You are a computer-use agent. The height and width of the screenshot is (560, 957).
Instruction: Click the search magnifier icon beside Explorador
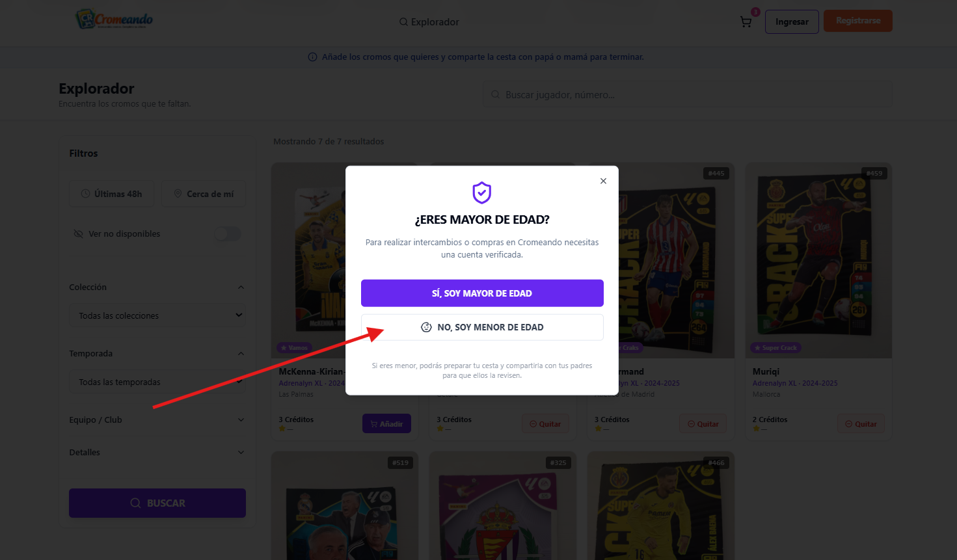tap(404, 22)
